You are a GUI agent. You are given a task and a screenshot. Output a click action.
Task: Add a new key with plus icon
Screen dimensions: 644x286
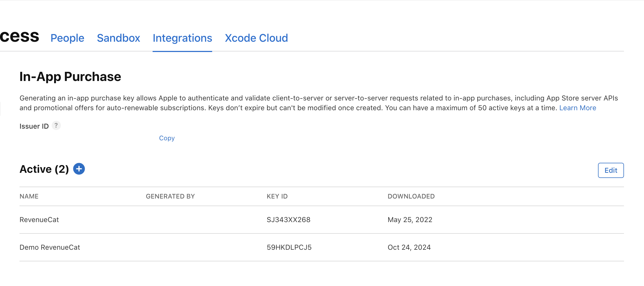[79, 169]
